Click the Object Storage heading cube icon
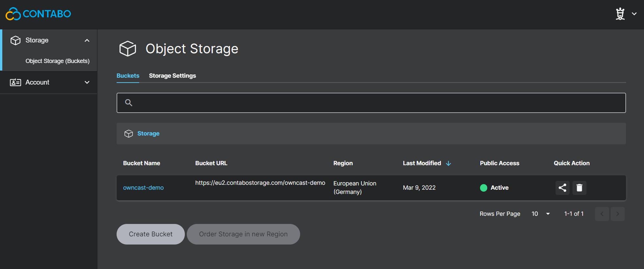644x269 pixels. click(x=128, y=49)
